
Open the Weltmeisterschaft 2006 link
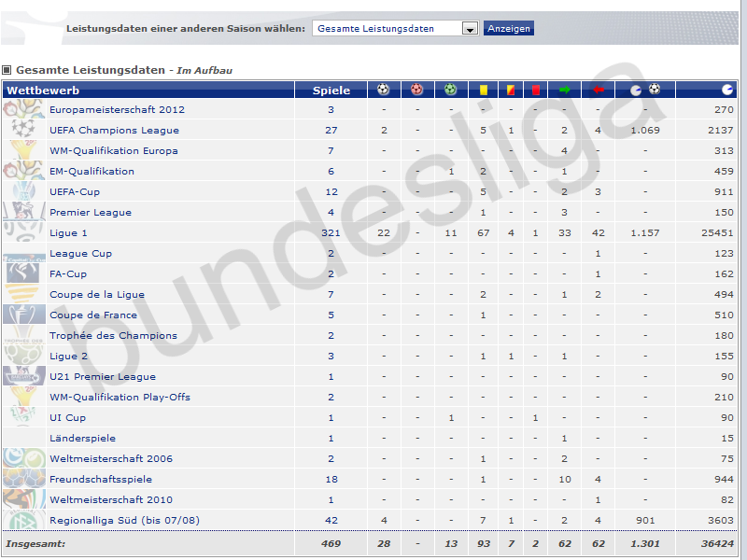coord(111,458)
